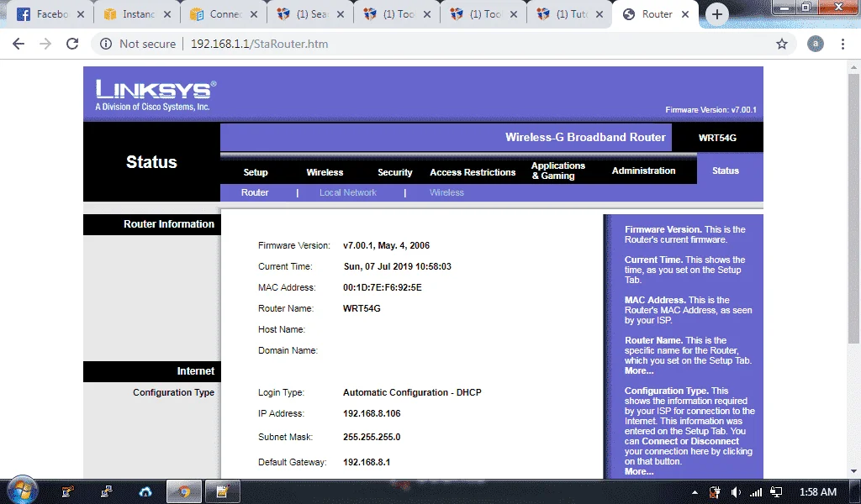
Task: Open the Wireless status sub-tab
Action: 446,192
